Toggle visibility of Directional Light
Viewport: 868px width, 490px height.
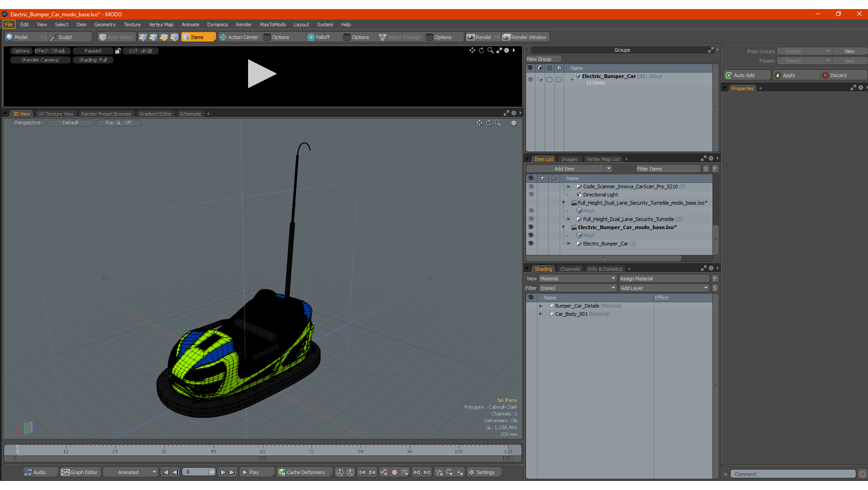click(x=531, y=195)
